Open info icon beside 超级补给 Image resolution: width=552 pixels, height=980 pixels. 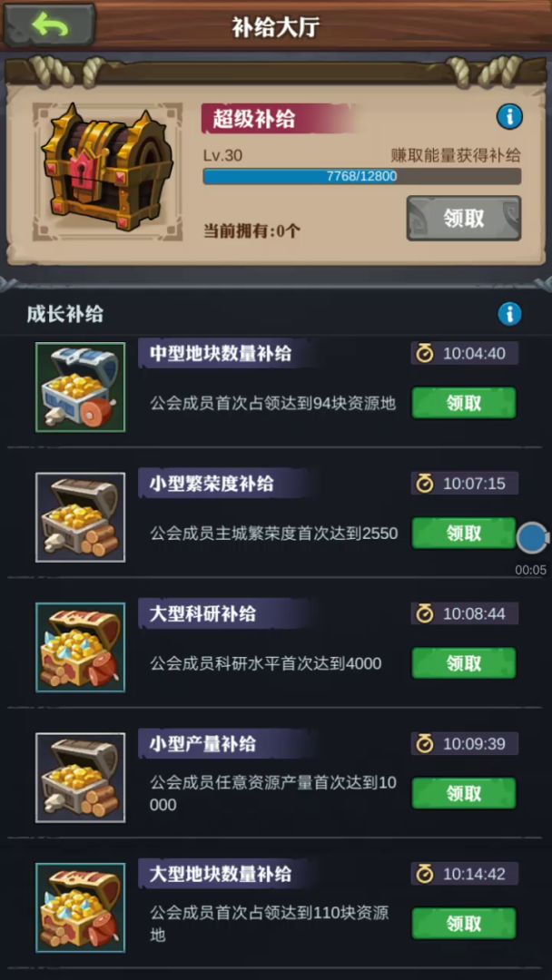coord(509,117)
